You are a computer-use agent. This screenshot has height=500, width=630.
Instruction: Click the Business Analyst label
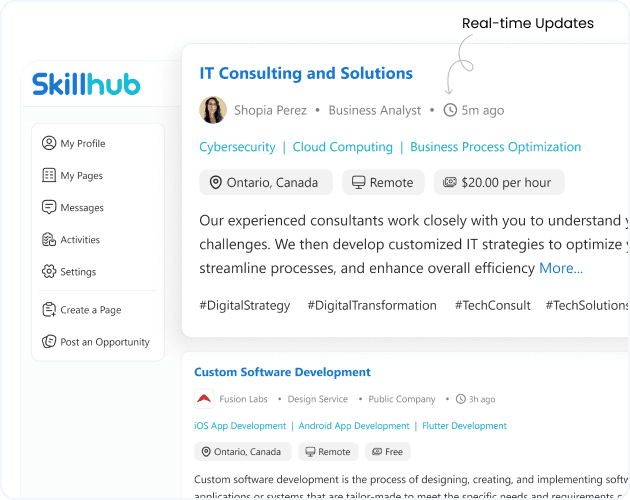(375, 110)
